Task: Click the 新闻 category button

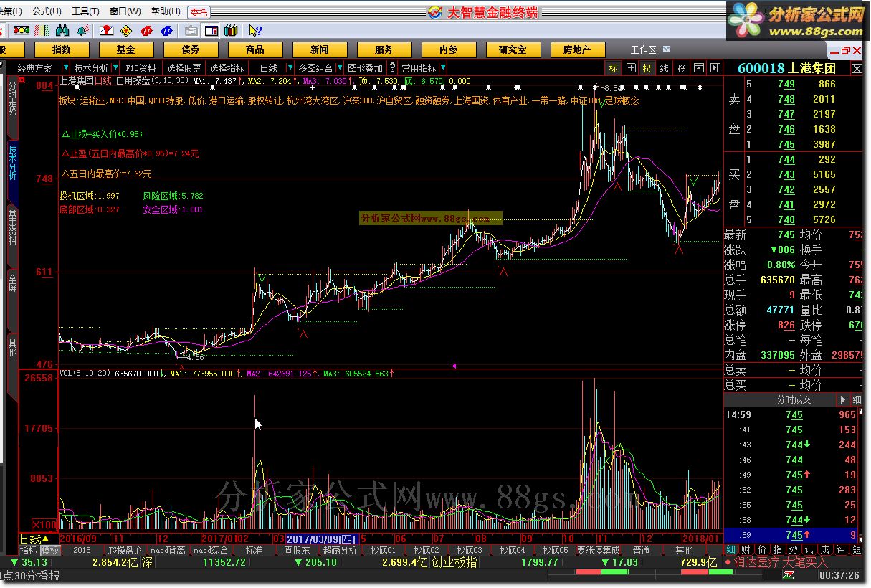Action: coord(319,49)
